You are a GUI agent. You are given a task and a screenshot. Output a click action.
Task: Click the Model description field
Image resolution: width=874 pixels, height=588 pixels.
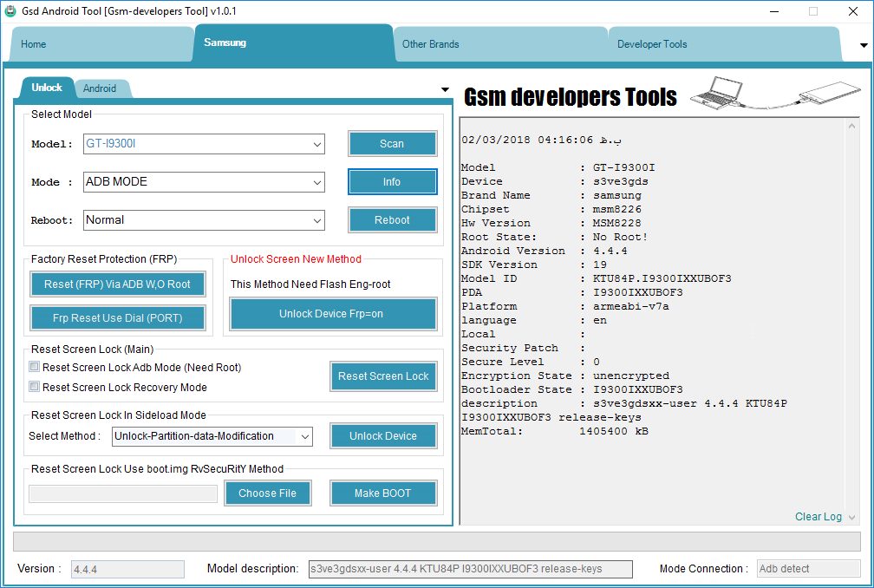tap(471, 569)
